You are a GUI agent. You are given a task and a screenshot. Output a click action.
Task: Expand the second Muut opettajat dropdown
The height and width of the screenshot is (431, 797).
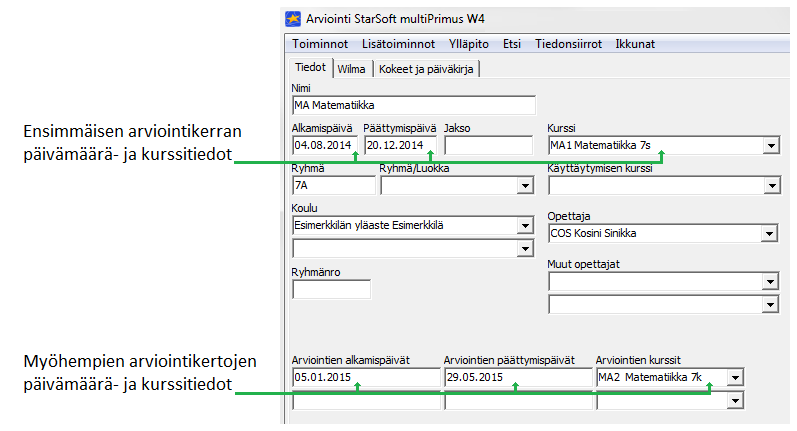point(770,305)
